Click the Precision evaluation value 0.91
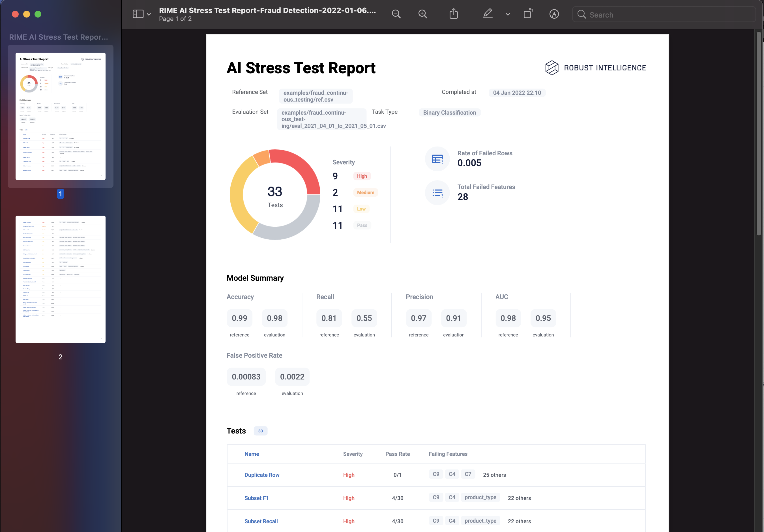This screenshot has width=764, height=532. pyautogui.click(x=454, y=318)
